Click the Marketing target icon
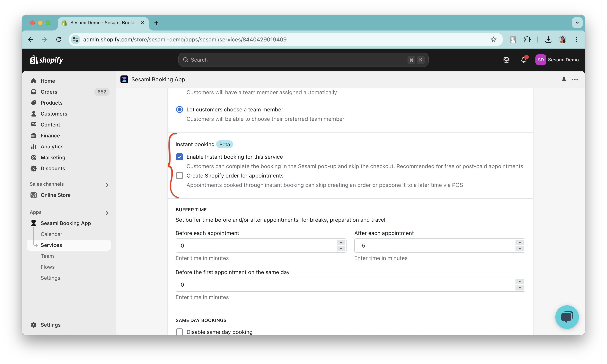Viewport: 607px width, 364px height. [x=34, y=158]
